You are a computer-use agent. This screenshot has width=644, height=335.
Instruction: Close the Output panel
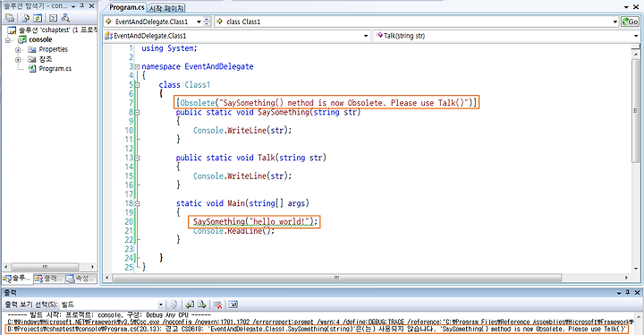pos(637,293)
